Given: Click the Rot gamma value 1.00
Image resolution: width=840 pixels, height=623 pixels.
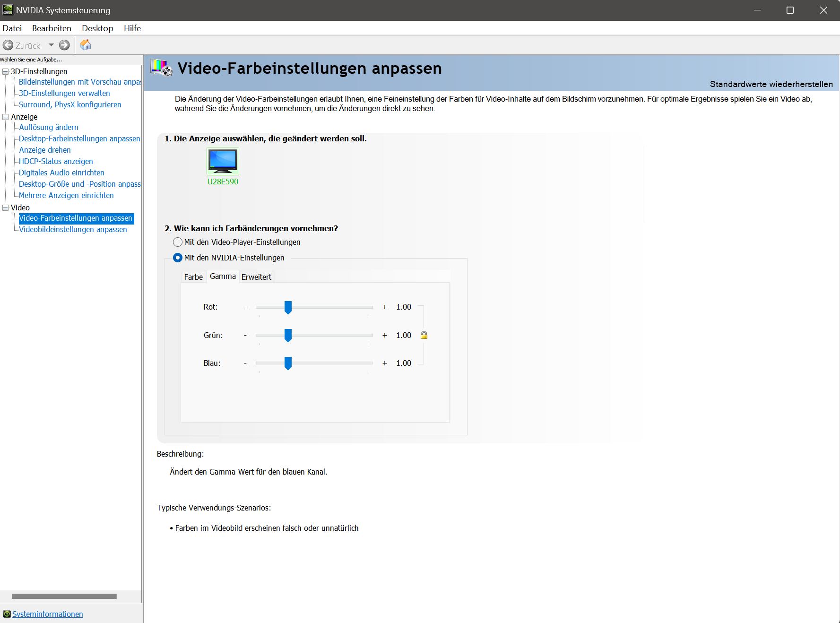Looking at the screenshot, I should (x=404, y=307).
